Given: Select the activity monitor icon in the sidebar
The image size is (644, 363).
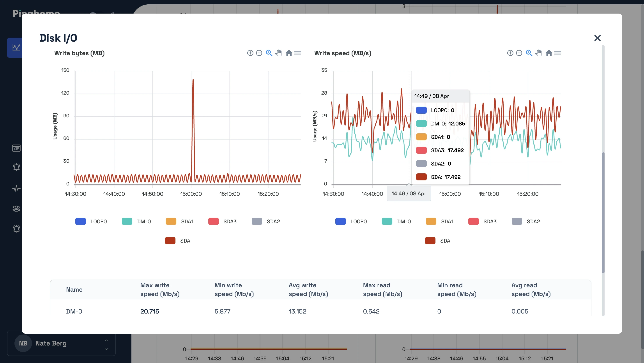Looking at the screenshot, I should click(16, 188).
